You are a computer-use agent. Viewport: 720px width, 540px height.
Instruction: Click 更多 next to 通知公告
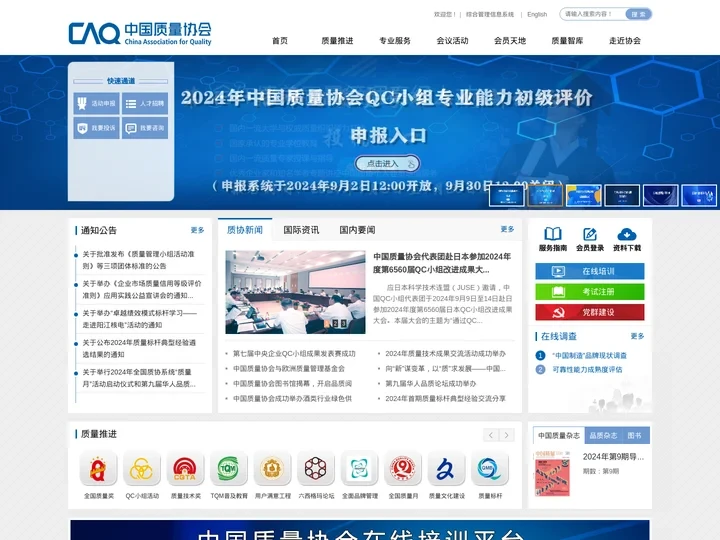[x=197, y=230]
